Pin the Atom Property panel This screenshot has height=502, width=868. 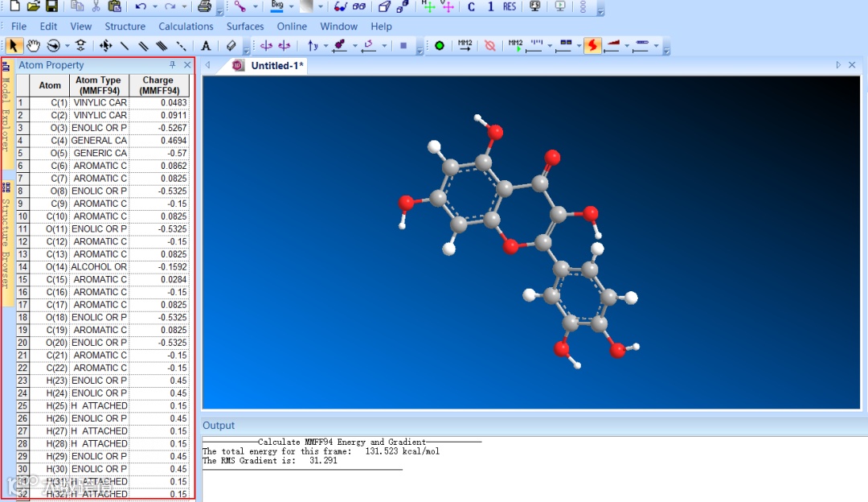click(172, 65)
